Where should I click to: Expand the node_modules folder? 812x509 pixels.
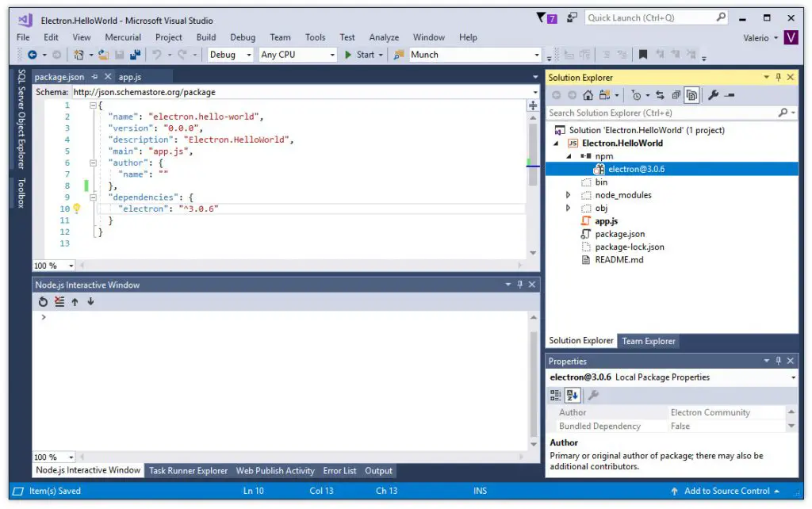coord(569,194)
